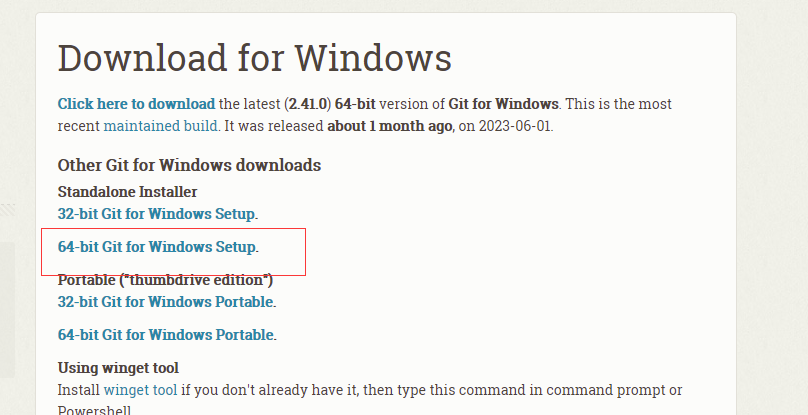Click the 'Click here to download' link
Viewport: 808px width, 415px height.
(x=136, y=104)
